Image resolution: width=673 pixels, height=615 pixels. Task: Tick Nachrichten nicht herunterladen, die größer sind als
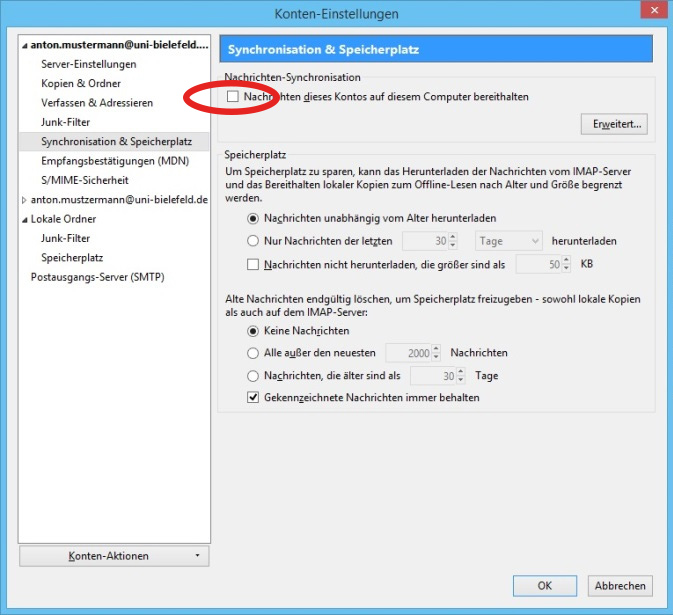[253, 264]
